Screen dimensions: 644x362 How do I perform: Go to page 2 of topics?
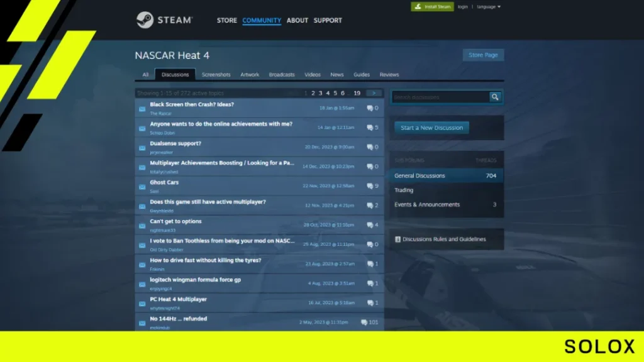[x=313, y=93]
